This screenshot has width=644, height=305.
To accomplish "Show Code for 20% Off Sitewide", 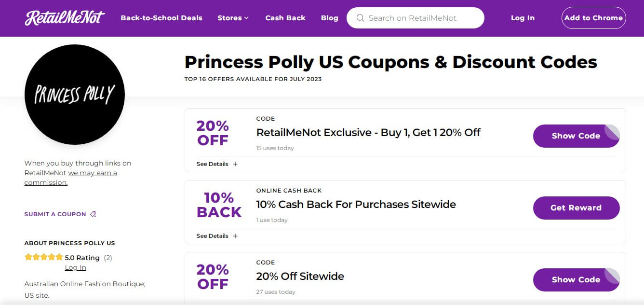I will pos(576,280).
